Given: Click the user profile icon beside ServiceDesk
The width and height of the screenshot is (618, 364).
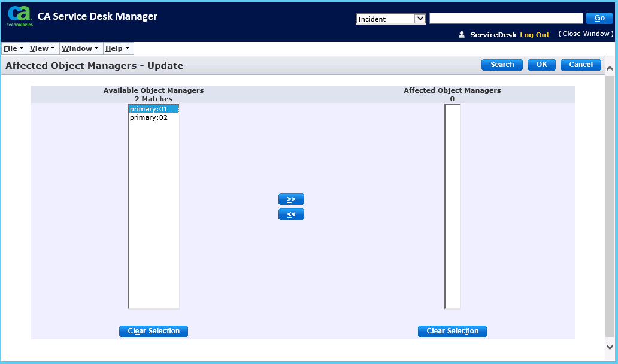Looking at the screenshot, I should [x=462, y=35].
